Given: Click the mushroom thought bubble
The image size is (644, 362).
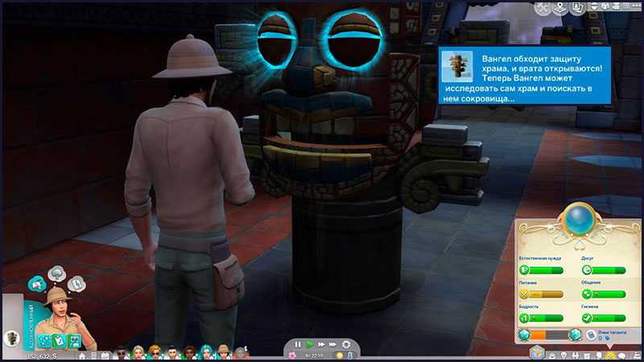Looking at the screenshot, I should 57,274.
